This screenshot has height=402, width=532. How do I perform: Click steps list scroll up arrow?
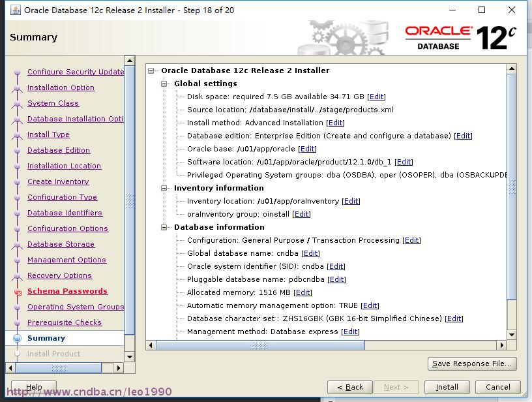(x=130, y=61)
